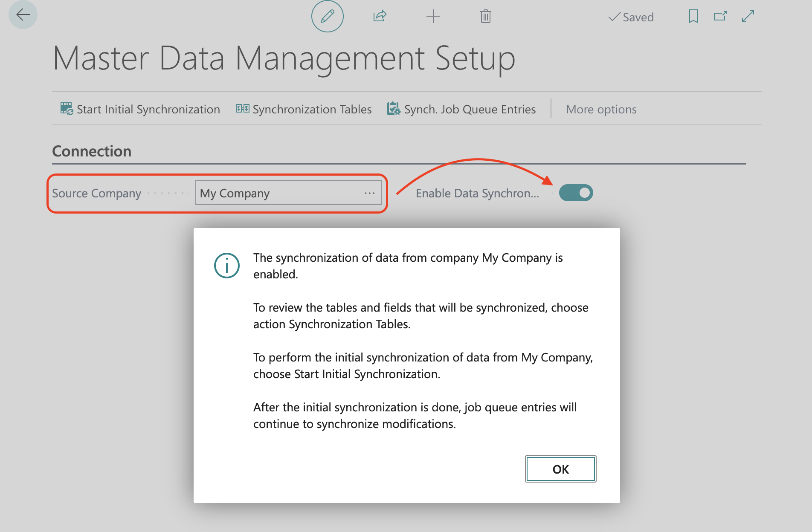Click the edit page pencil icon
Screen dimensions: 812x532
click(327, 16)
